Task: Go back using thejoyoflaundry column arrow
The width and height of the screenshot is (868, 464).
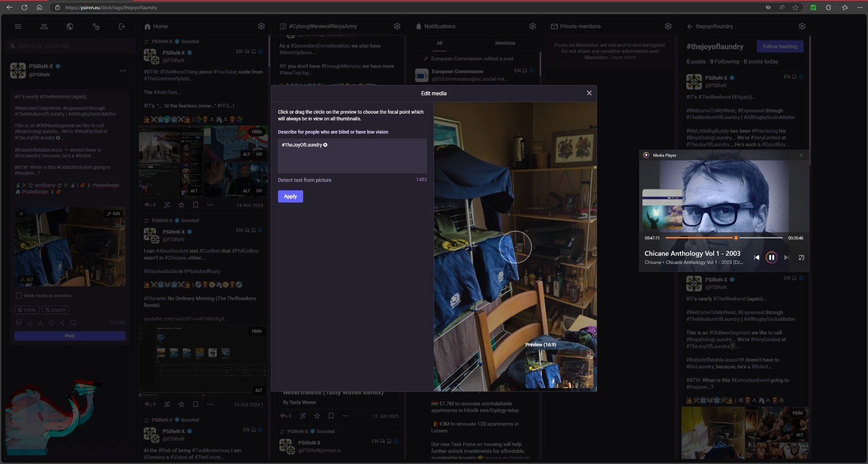Action: point(690,26)
